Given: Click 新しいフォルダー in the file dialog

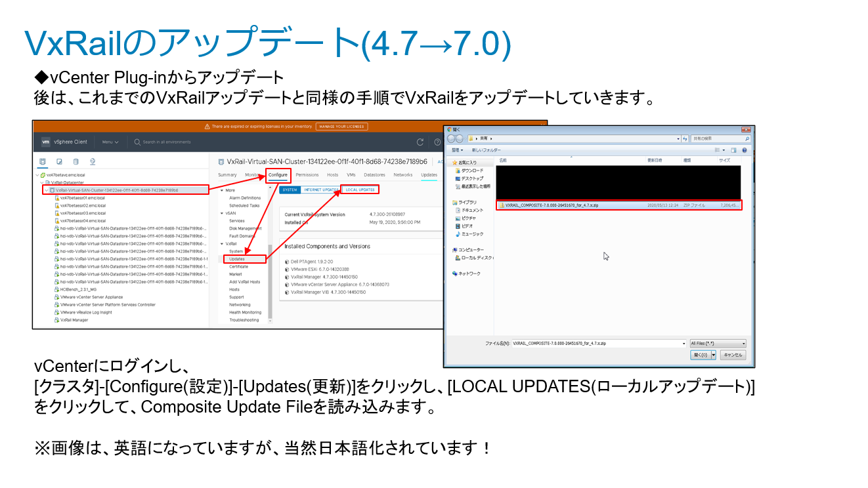Looking at the screenshot, I should pyautogui.click(x=486, y=150).
